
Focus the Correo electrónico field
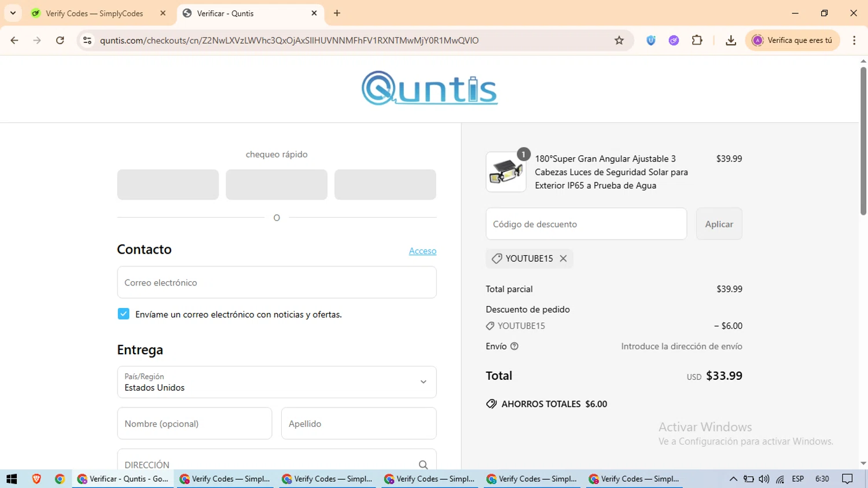click(x=277, y=282)
